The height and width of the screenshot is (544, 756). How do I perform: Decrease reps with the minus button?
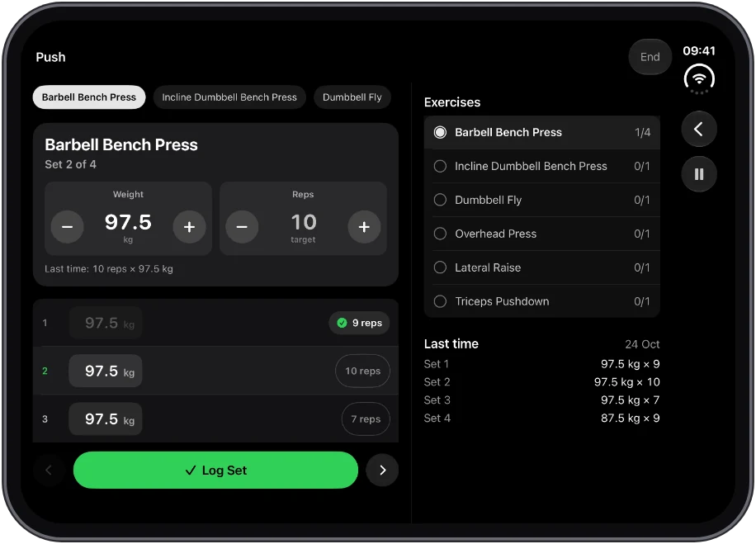[242, 227]
